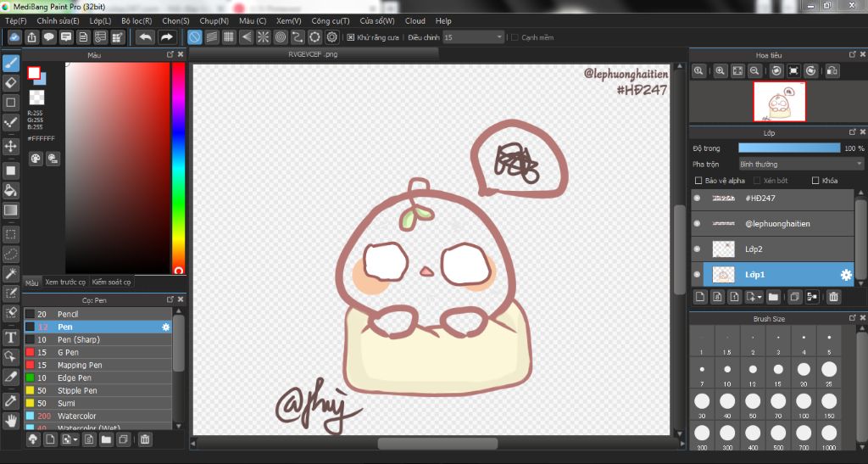The image size is (868, 464).
Task: Select the G Pen brush
Action: [x=97, y=352]
